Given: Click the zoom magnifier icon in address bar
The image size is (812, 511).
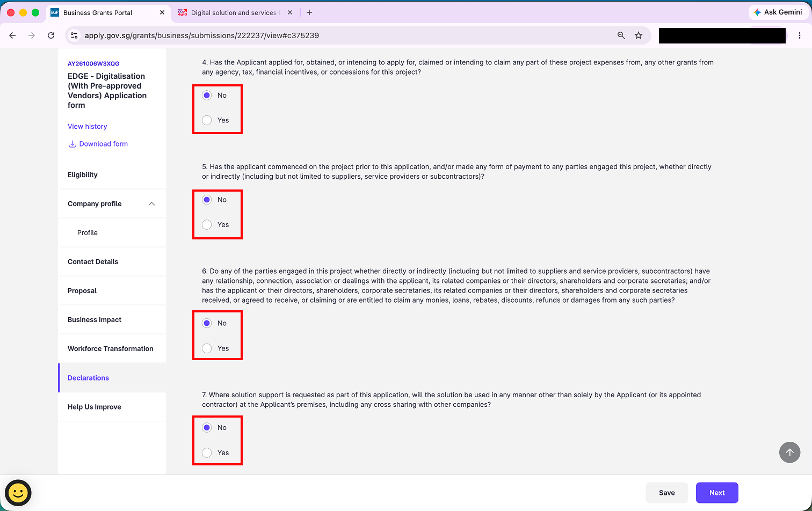Looking at the screenshot, I should point(621,35).
